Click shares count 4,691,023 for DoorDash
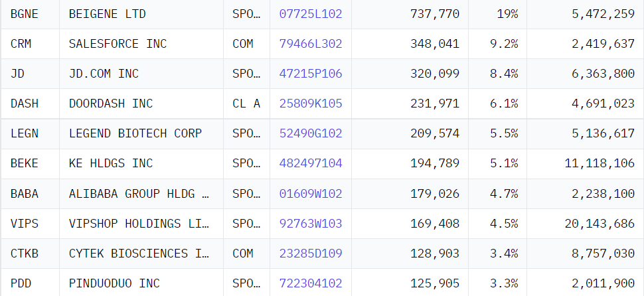The image size is (644, 296). (x=604, y=104)
